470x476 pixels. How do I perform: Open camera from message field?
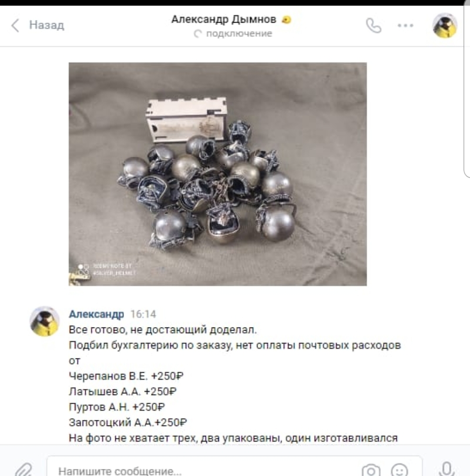point(371,469)
